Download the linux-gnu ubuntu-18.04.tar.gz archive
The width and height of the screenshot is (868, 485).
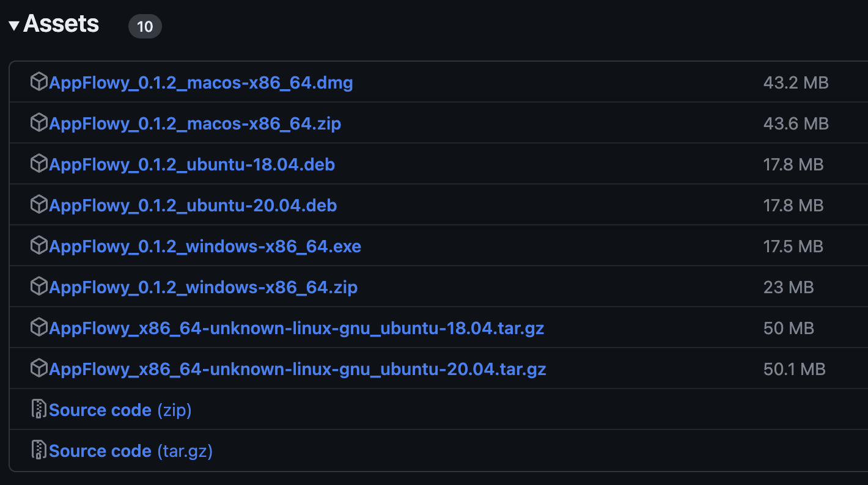pyautogui.click(x=296, y=328)
